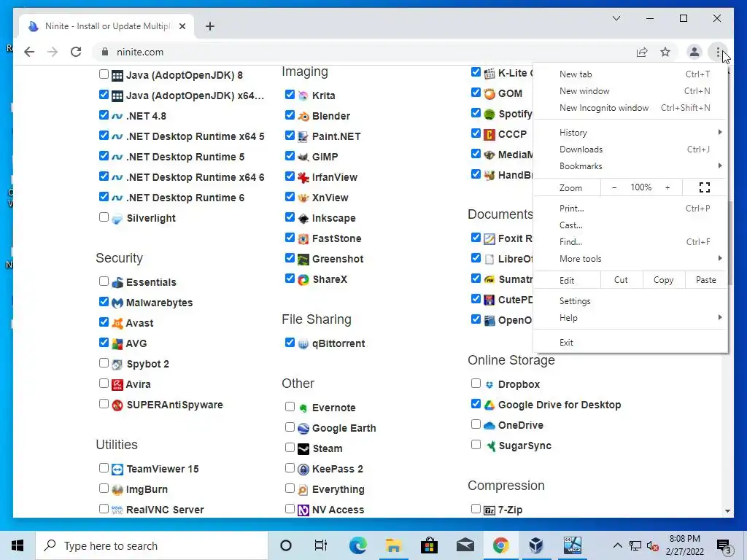Uncheck the Paint.NET checkbox
This screenshot has height=560, width=747.
(290, 135)
